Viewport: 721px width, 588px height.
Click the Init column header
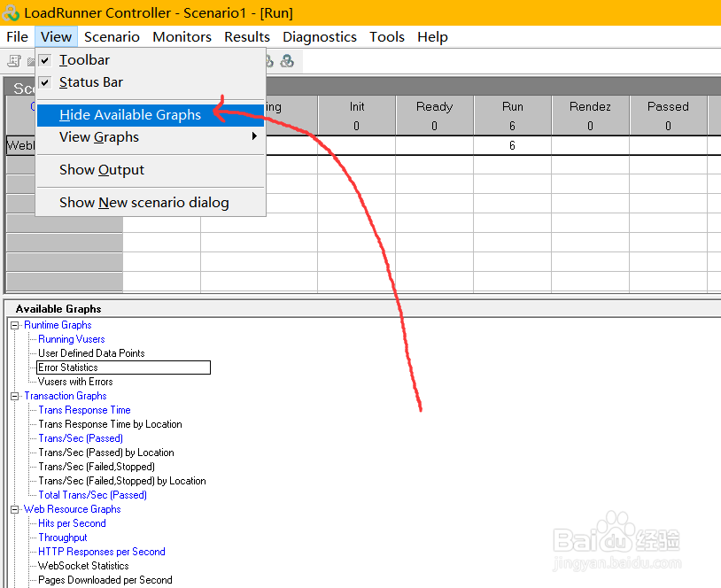tap(356, 115)
